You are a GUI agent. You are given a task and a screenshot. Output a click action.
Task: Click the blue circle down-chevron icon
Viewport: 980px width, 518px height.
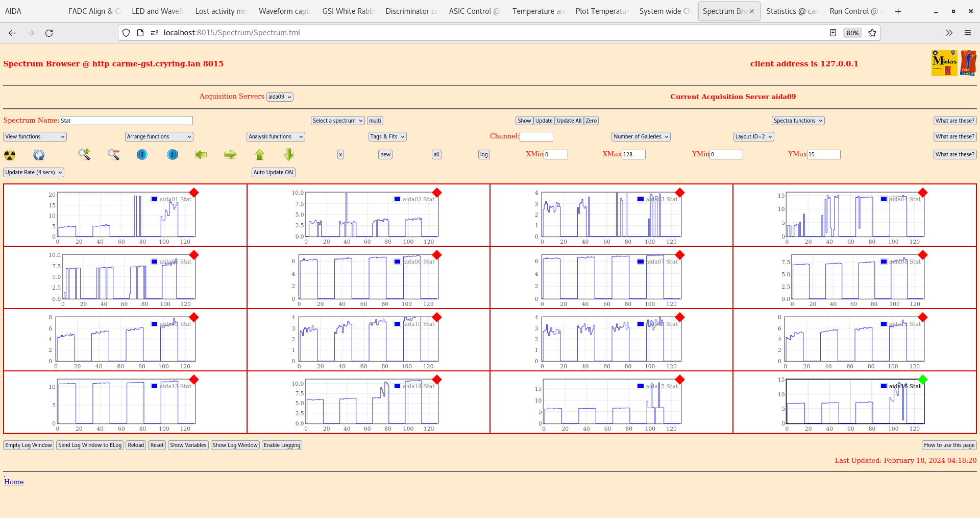142,154
